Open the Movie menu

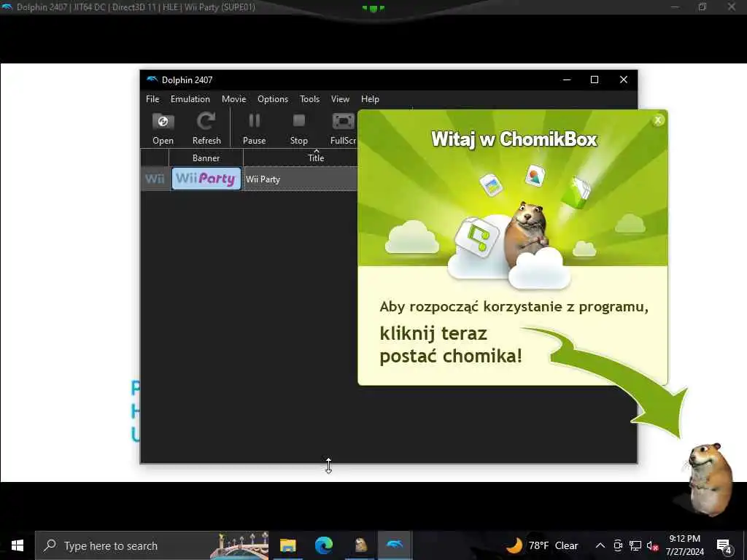pos(233,99)
